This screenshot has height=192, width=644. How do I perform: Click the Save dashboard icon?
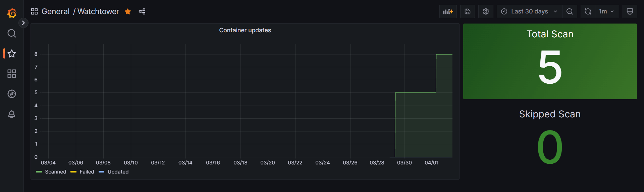coord(467,11)
